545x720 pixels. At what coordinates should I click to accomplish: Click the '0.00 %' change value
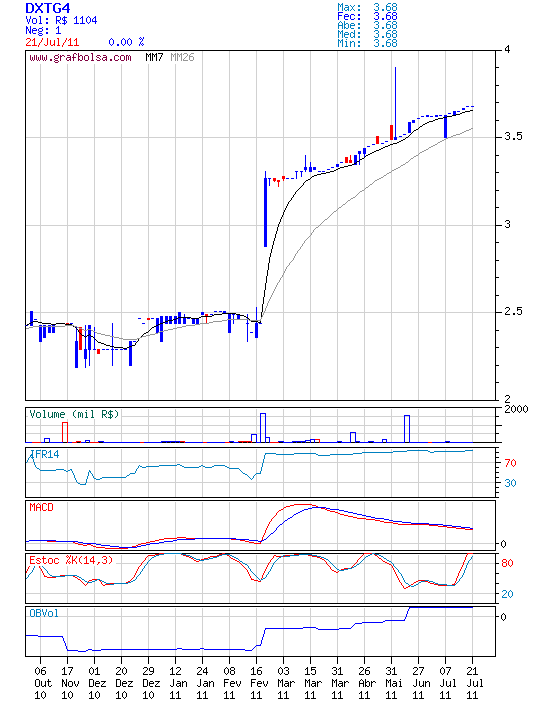(126, 42)
